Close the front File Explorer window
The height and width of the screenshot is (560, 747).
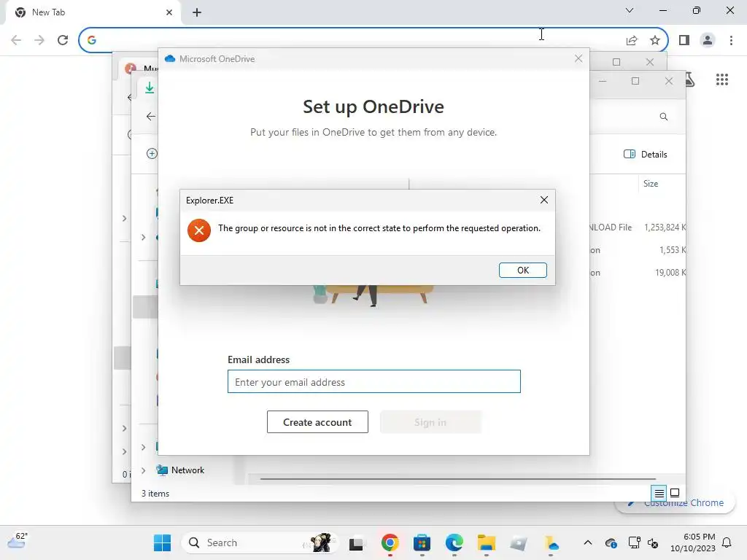point(669,82)
